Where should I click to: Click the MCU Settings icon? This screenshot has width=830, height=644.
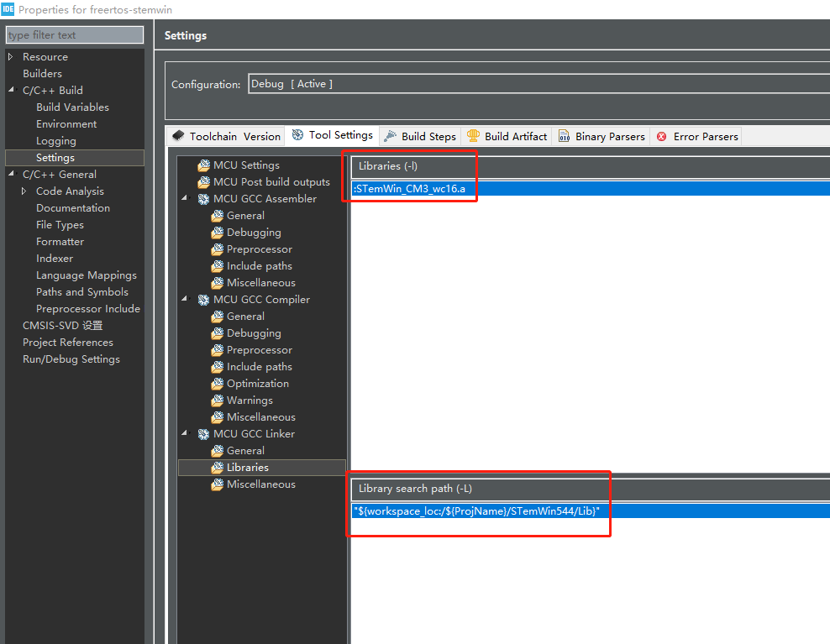(204, 165)
